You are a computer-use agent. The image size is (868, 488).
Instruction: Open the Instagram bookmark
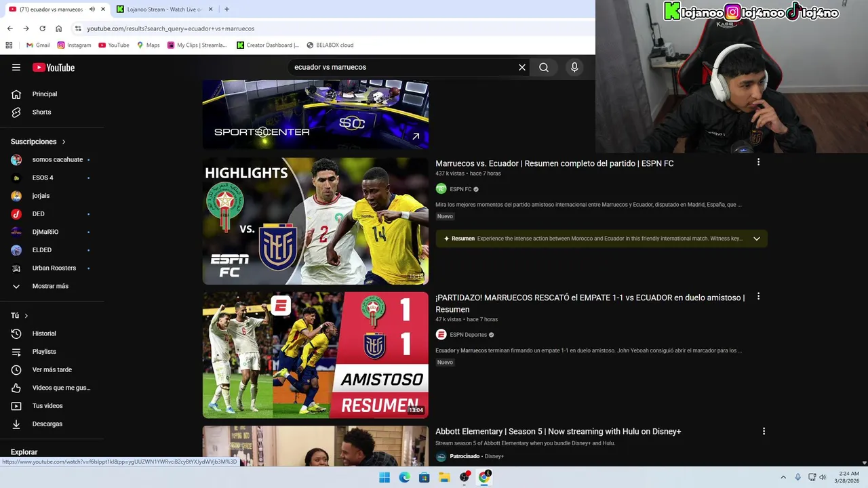pos(74,45)
